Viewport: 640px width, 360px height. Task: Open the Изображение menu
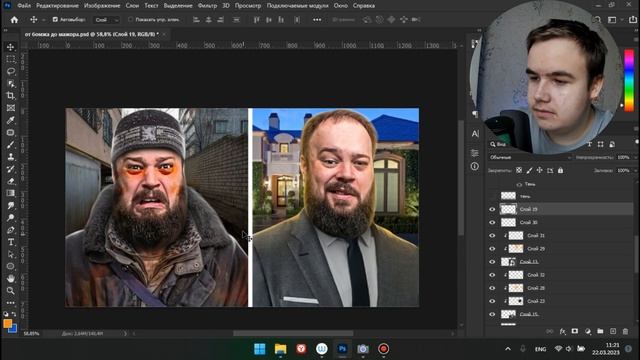[102, 6]
